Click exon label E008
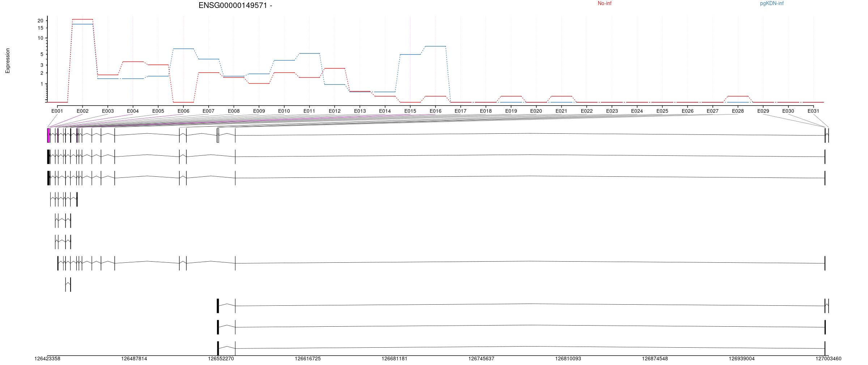868x365 pixels. click(x=234, y=111)
